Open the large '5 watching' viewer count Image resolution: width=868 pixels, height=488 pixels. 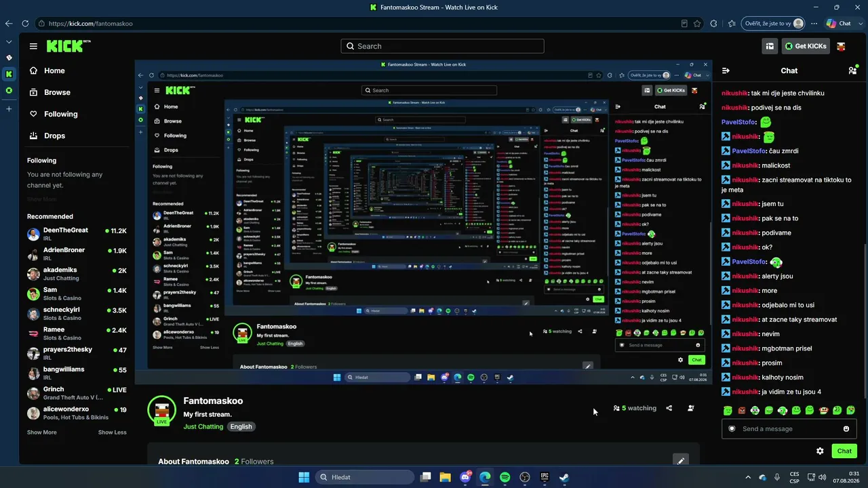(x=635, y=408)
